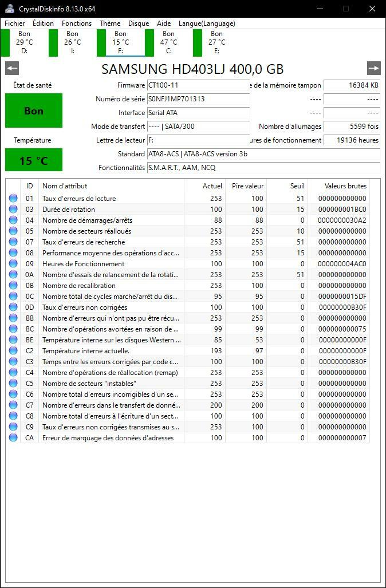This screenshot has height=588, width=386.
Task: Click status orb for attribute ID BB
Action: (13, 318)
